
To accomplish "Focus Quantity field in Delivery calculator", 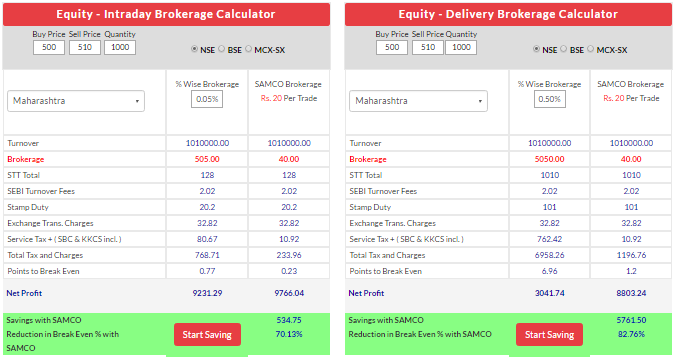I will pos(461,47).
